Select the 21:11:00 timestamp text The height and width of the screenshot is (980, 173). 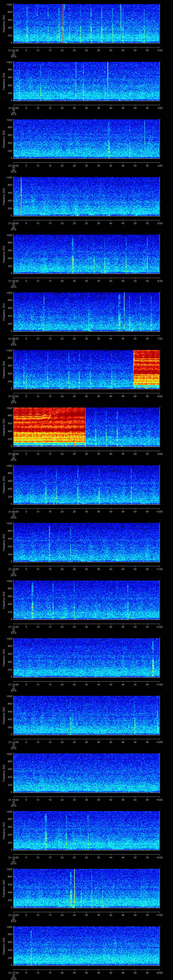point(13,627)
